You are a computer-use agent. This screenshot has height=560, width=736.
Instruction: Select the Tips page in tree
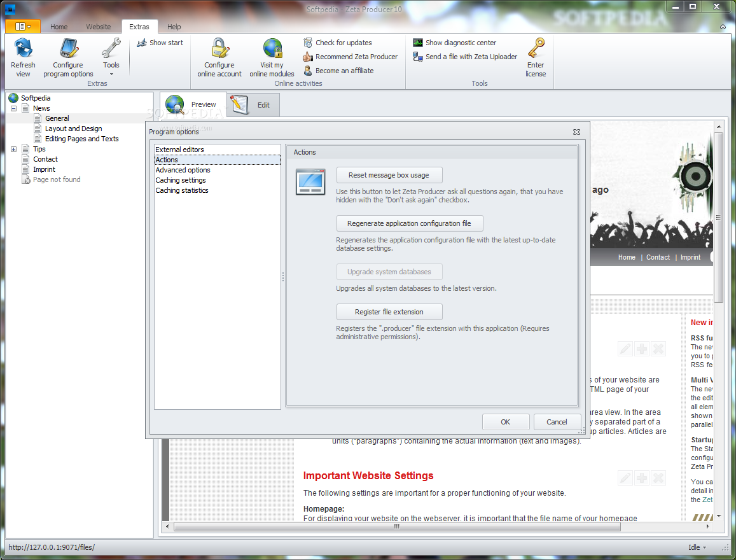click(x=39, y=150)
